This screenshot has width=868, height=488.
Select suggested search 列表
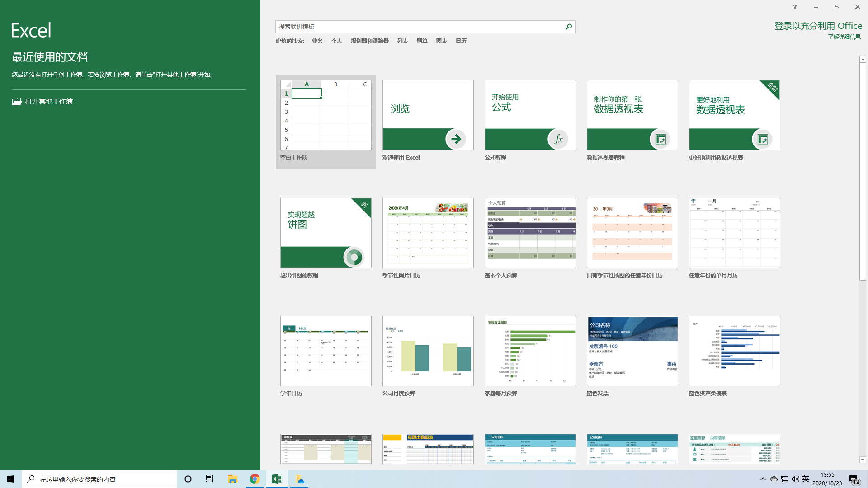pos(403,41)
